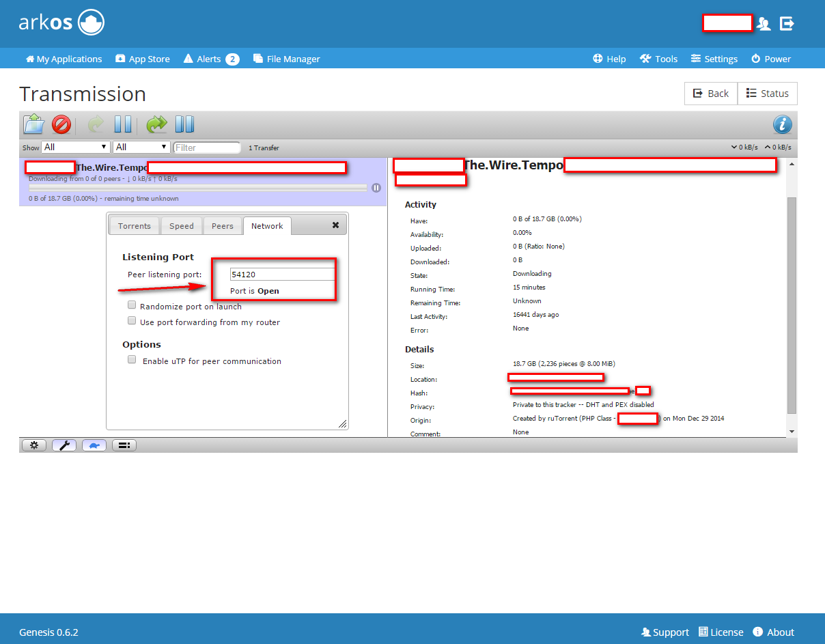Open the Tools menu
The height and width of the screenshot is (644, 825).
coord(658,59)
